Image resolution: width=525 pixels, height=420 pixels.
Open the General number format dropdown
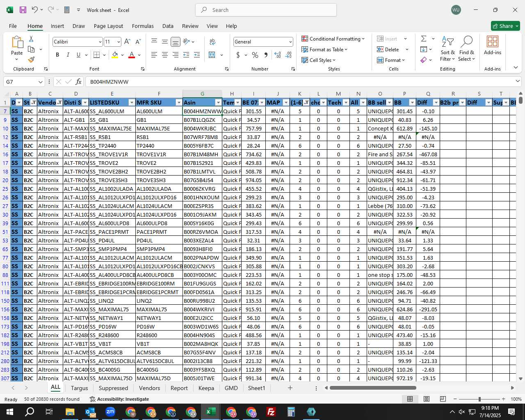tap(290, 42)
